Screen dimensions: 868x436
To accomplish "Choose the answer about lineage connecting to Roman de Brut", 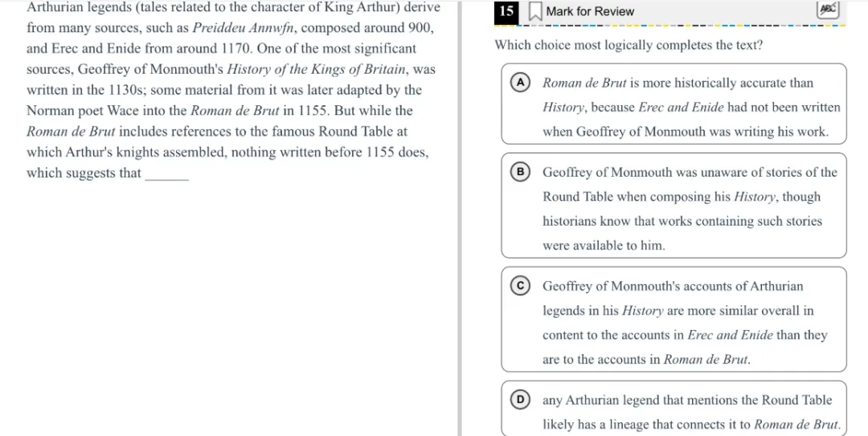I will coord(674,410).
